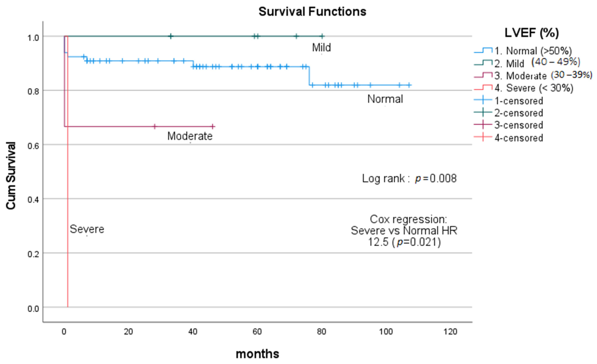Click the 3-censored legend cross marker
597x364 pixels.
click(483, 125)
